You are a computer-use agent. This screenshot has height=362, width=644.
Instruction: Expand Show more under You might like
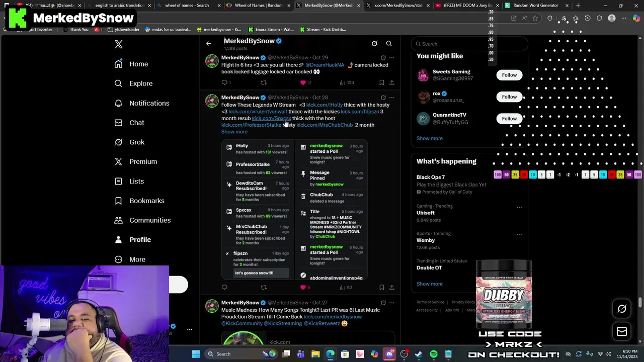pyautogui.click(x=430, y=138)
